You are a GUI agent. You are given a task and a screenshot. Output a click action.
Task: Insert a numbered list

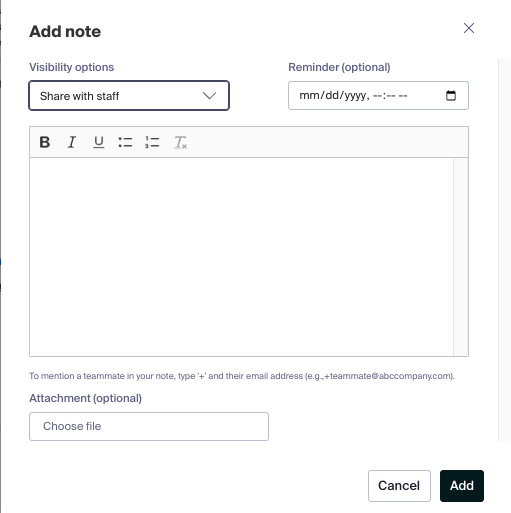click(152, 142)
